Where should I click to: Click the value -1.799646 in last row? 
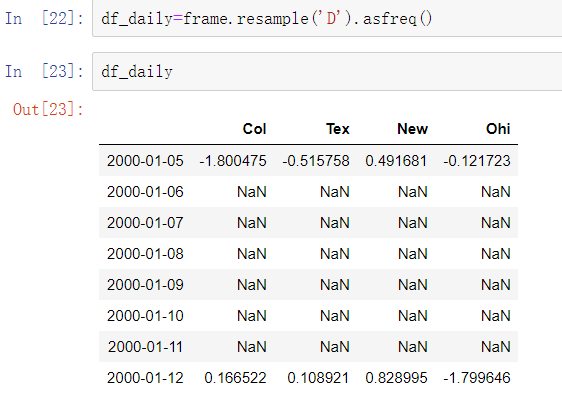(x=477, y=378)
